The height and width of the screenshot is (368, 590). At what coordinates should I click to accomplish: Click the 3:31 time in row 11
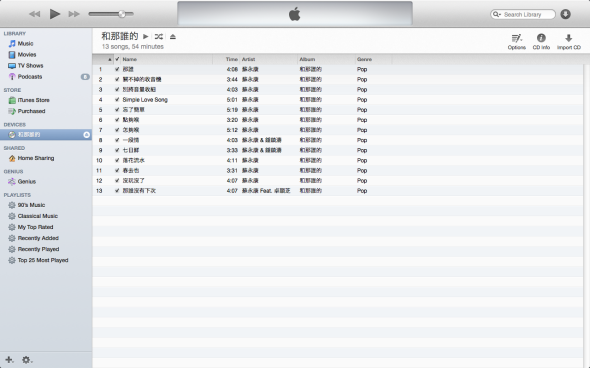(232, 170)
